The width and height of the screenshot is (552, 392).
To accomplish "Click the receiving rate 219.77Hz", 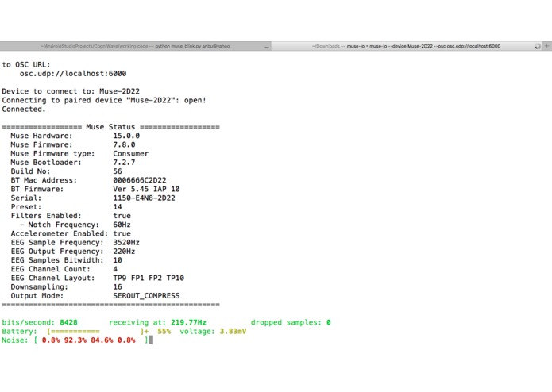I will [x=188, y=322].
